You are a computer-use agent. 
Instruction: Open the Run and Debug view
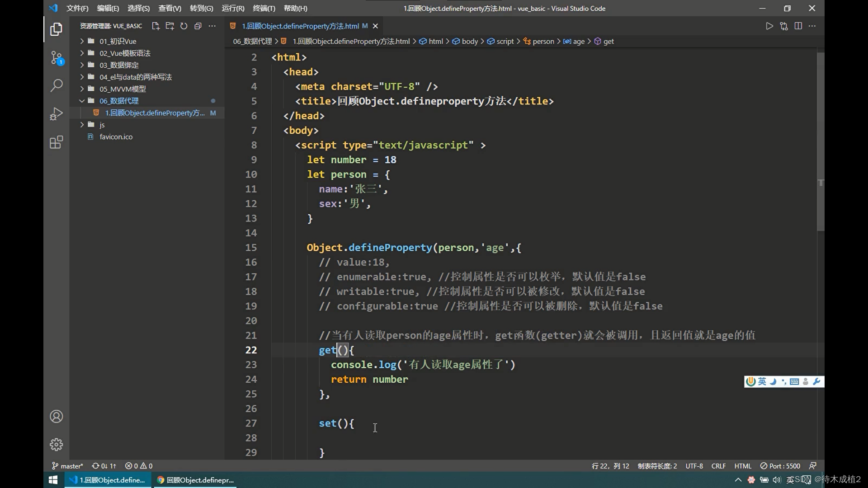pos(56,114)
